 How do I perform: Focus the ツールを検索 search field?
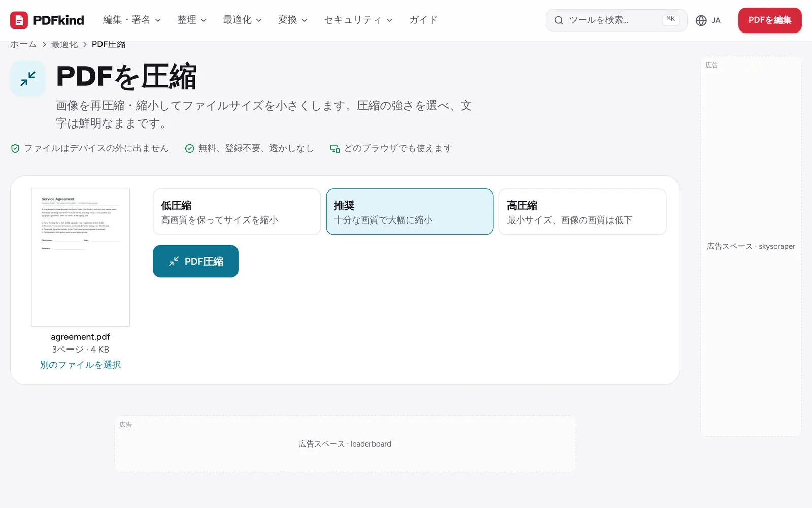pos(616,20)
